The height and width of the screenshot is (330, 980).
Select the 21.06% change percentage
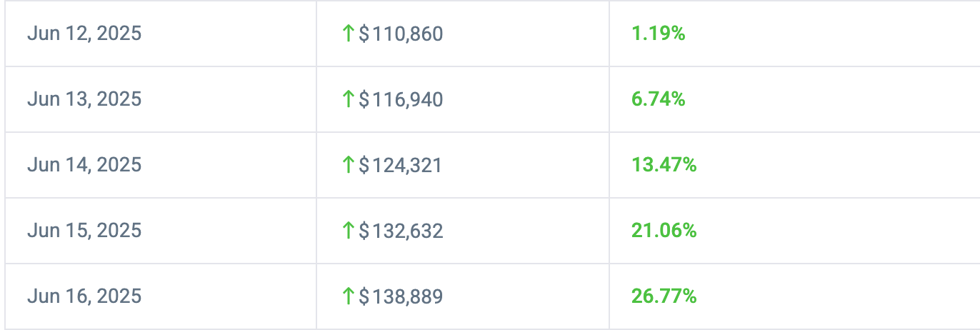[x=664, y=231]
